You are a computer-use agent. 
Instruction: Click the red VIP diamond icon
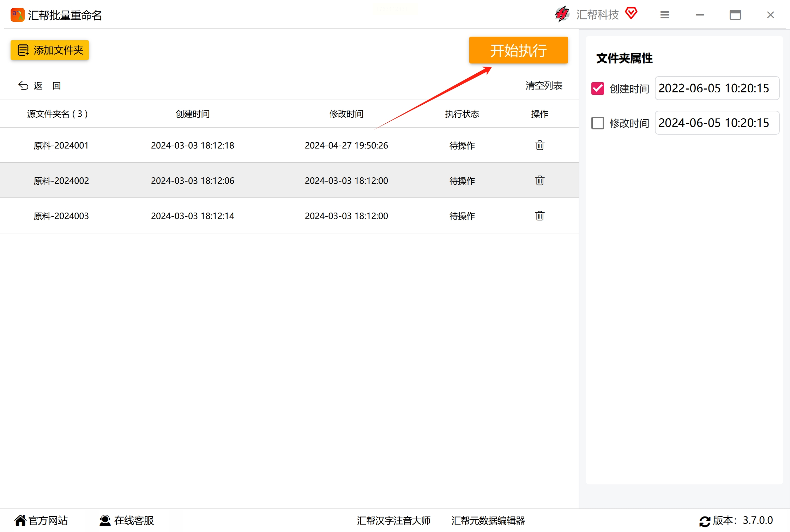pos(631,13)
